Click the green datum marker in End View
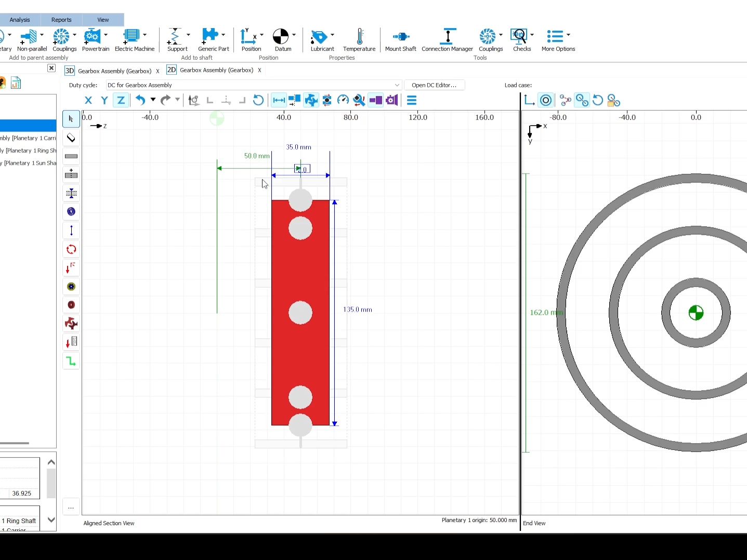Image resolution: width=747 pixels, height=560 pixels. [x=696, y=313]
